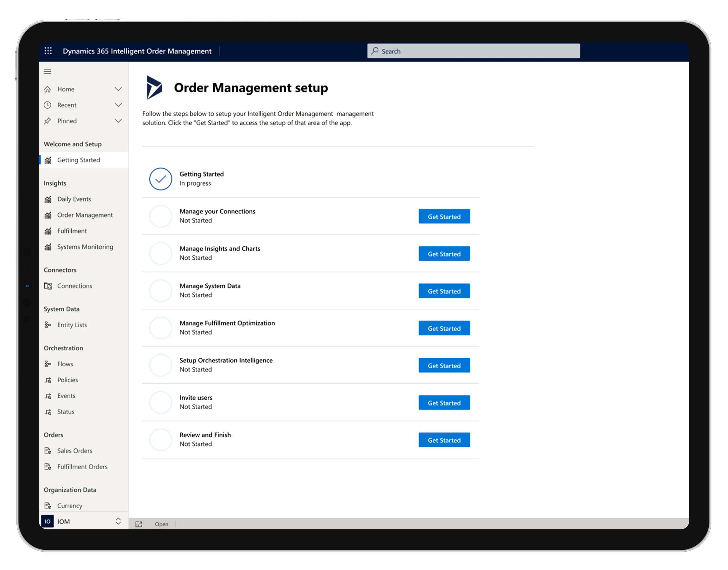The image size is (728, 570).
Task: Click the Review and Finish status circle
Action: click(160, 440)
